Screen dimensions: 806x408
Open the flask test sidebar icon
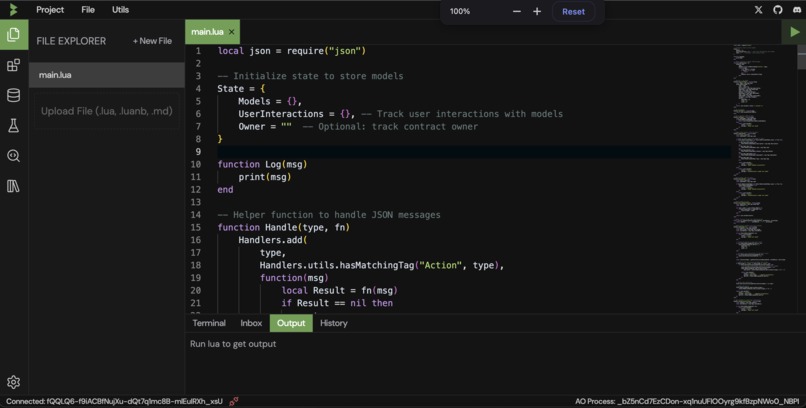13,125
